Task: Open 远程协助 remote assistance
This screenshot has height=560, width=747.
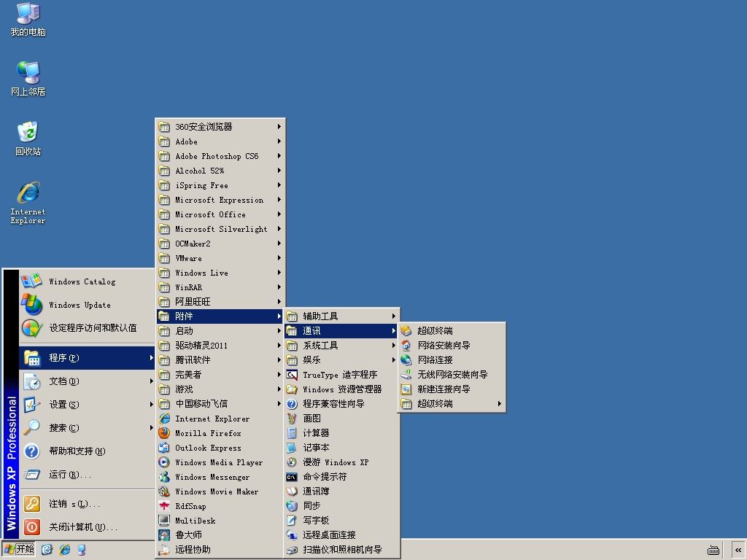Action: [x=220, y=550]
